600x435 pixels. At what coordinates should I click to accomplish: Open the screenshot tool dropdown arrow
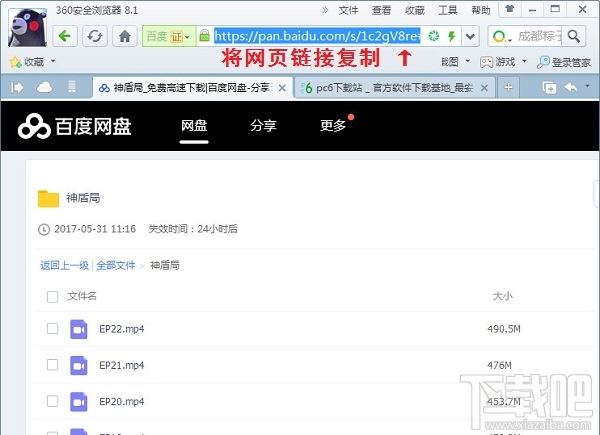pos(468,61)
